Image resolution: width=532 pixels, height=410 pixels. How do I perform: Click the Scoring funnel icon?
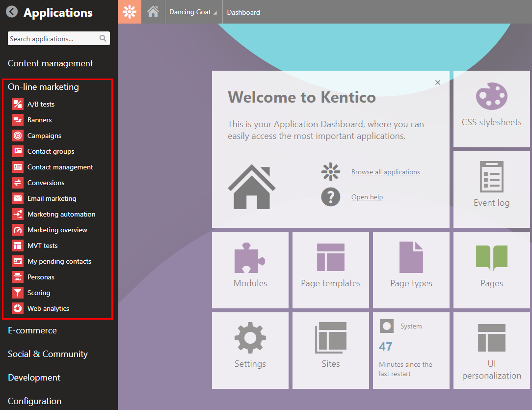(x=18, y=293)
